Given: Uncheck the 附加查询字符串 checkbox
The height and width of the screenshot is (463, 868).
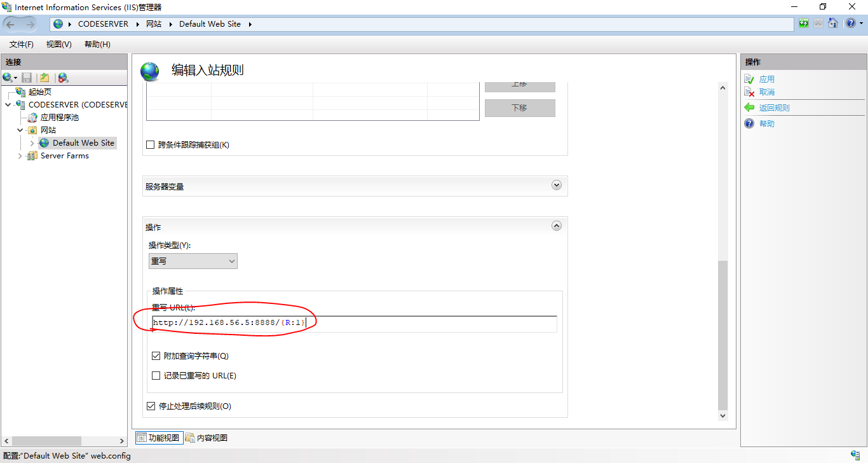Looking at the screenshot, I should click(156, 356).
